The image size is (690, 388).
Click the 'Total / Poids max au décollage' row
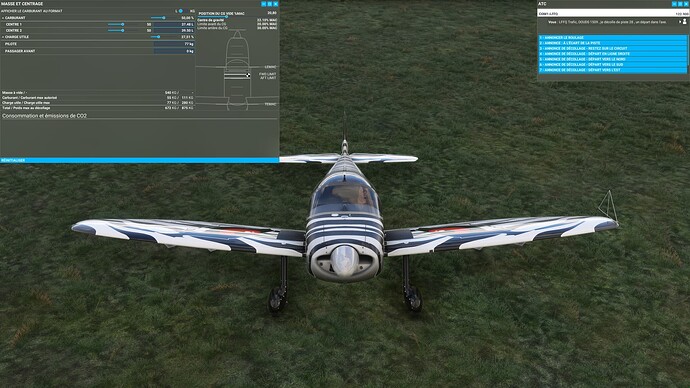(97, 108)
